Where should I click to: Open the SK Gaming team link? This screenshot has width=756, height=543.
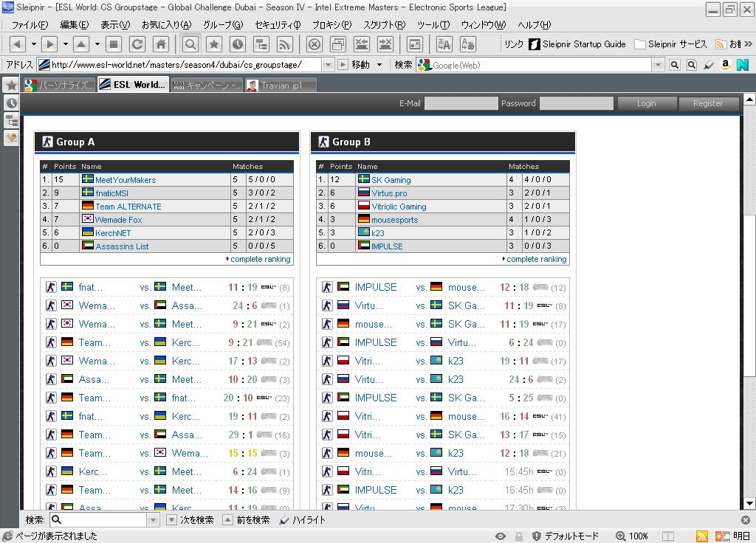391,180
